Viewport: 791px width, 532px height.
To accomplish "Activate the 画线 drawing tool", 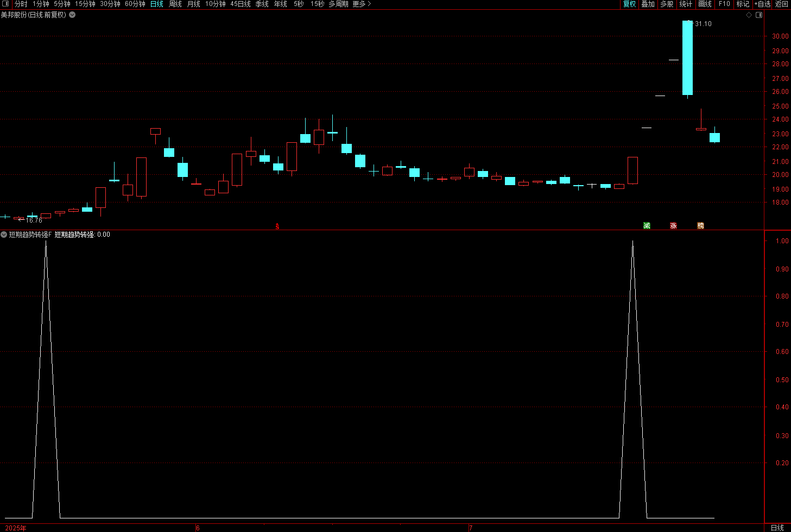I will (x=705, y=4).
